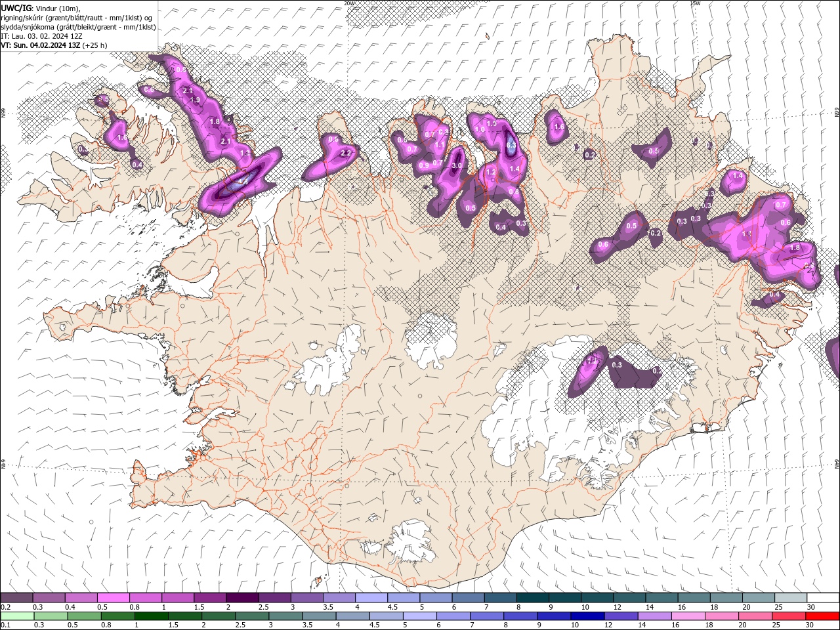Click the bright red 30 swatch, lower scale

pos(822,616)
